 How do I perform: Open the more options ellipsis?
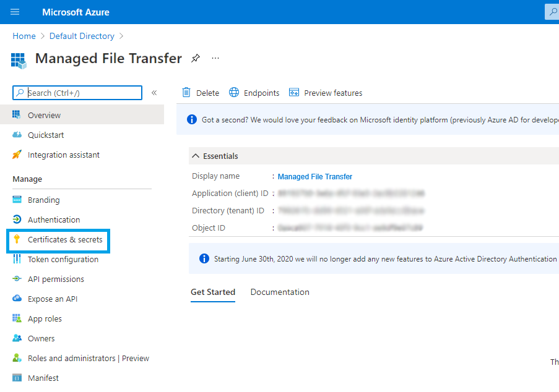215,58
